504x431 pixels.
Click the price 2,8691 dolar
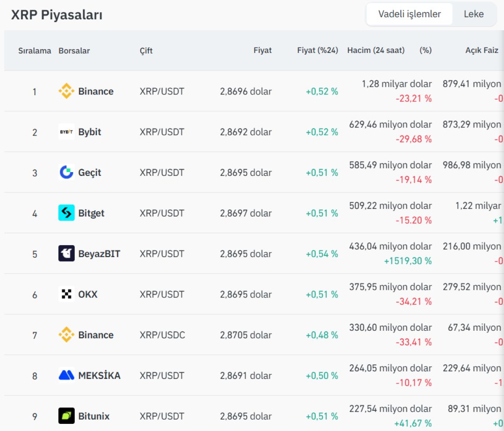click(x=246, y=376)
